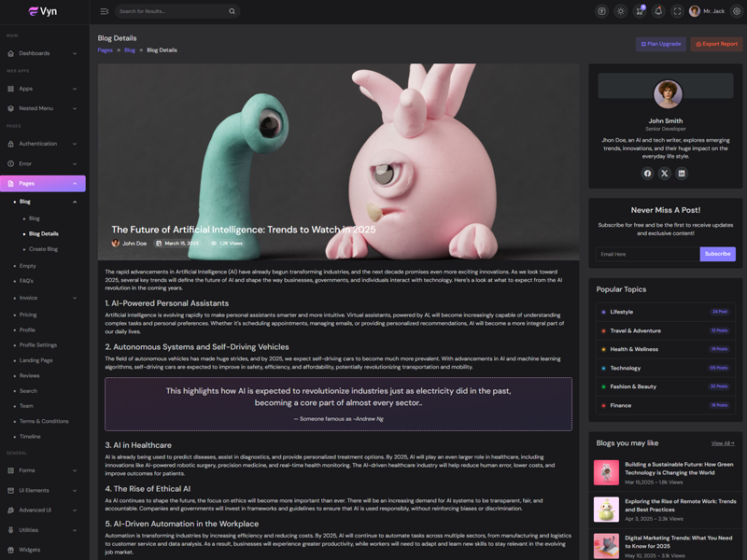747x560 pixels.
Task: Enter fullscreen mode via header icon
Action: 678,11
